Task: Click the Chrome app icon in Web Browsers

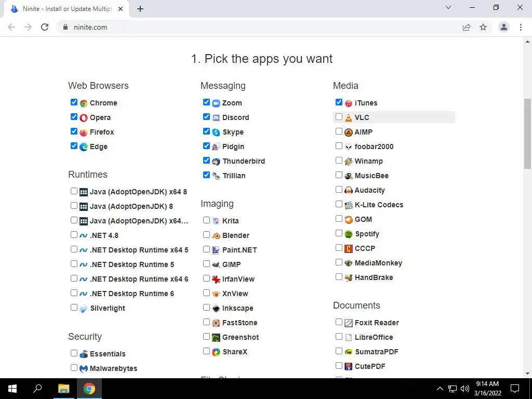Action: [x=84, y=103]
